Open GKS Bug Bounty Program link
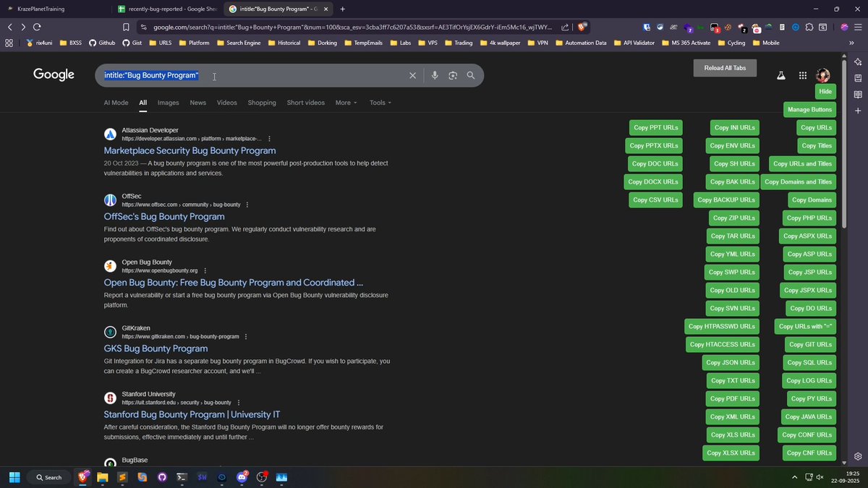 tap(156, 348)
